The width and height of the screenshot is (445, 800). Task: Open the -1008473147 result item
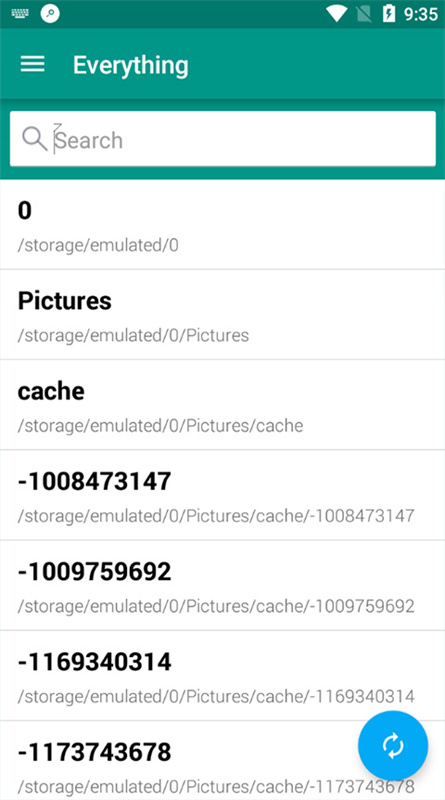pyautogui.click(x=222, y=495)
